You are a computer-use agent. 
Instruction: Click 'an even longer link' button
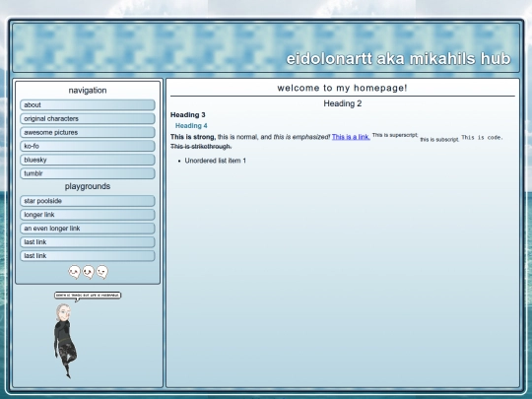click(x=88, y=229)
